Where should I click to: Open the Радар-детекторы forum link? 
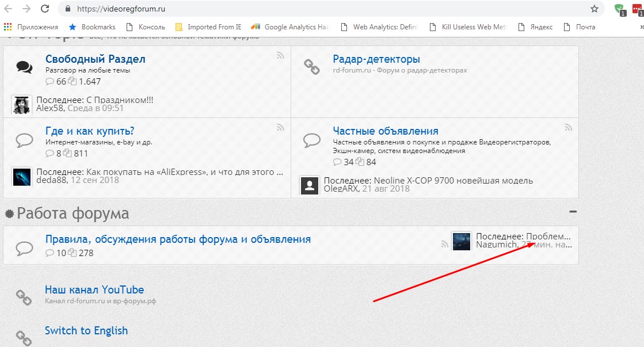point(376,59)
